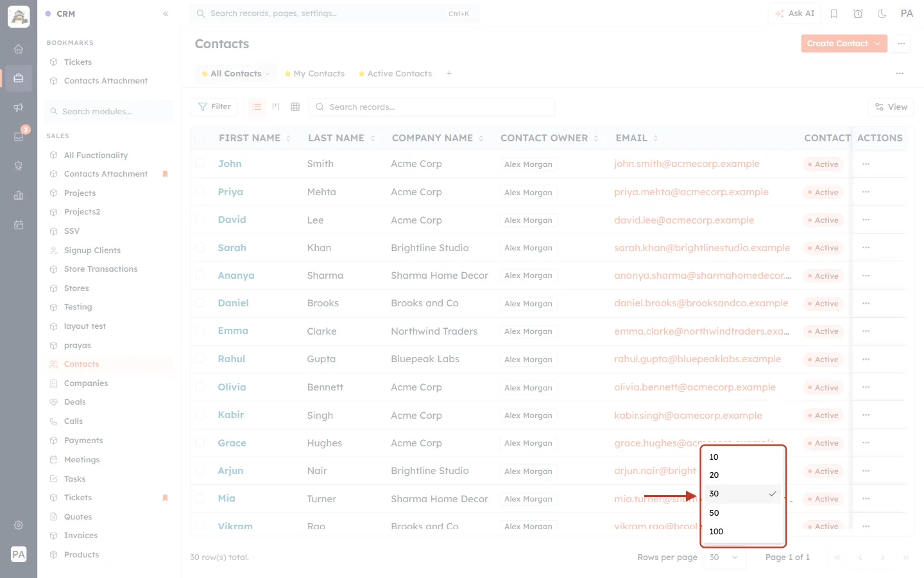The width and height of the screenshot is (924, 578).
Task: Open the alarm clock reminders icon
Action: pos(858,13)
